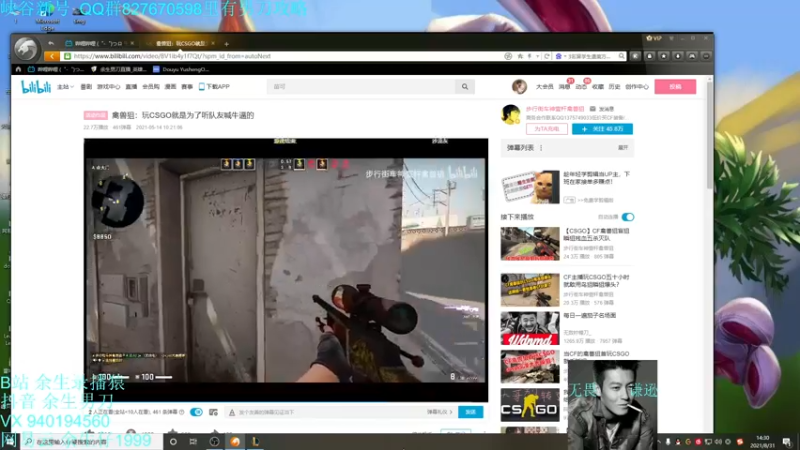800x450 pixels.
Task: Click the browser URL address field
Action: pyautogui.click(x=286, y=56)
